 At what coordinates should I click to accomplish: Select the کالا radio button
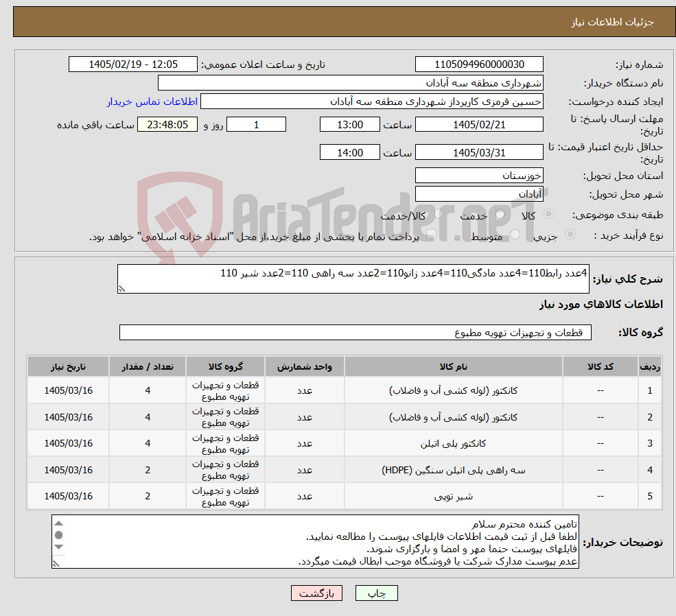coord(549,214)
